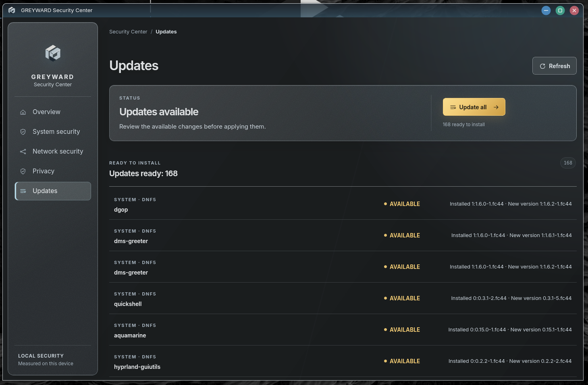Open Network security section
Viewport: 588px width, 385px height.
(x=53, y=152)
